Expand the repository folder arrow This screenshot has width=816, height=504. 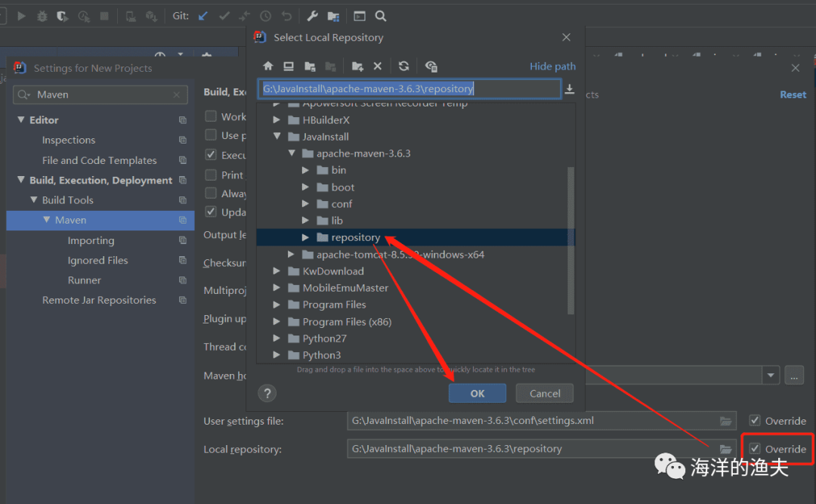point(305,237)
